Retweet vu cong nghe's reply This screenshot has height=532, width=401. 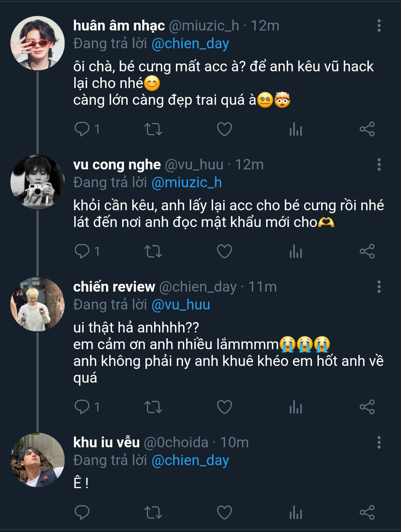[x=153, y=251]
